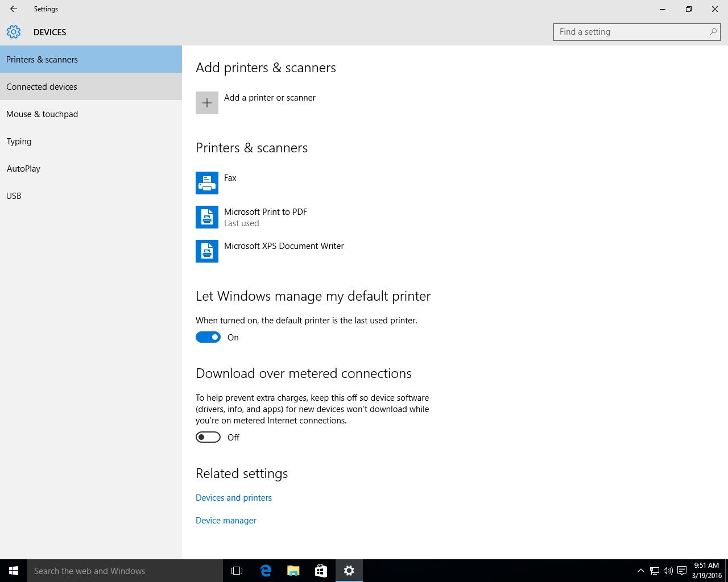Viewport: 728px width, 582px height.
Task: Open the Action Center notifications icon
Action: point(682,571)
